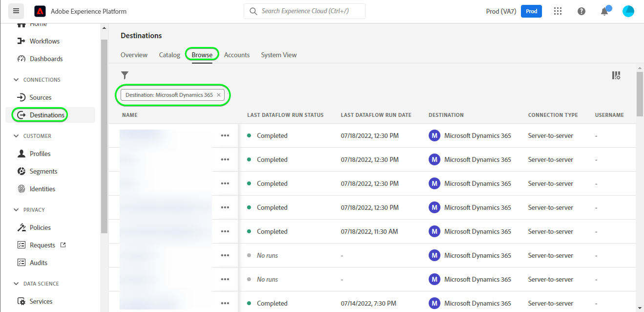
Task: Click the Requests external link icon
Action: (62, 245)
